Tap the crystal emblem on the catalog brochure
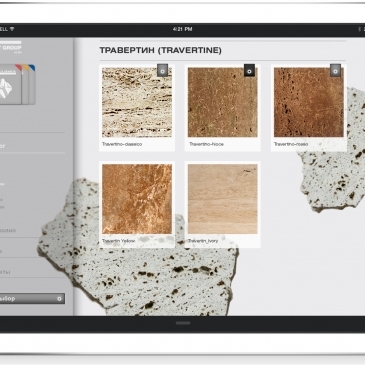Image resolution: width=365 pixels, height=365 pixels. coord(6,88)
